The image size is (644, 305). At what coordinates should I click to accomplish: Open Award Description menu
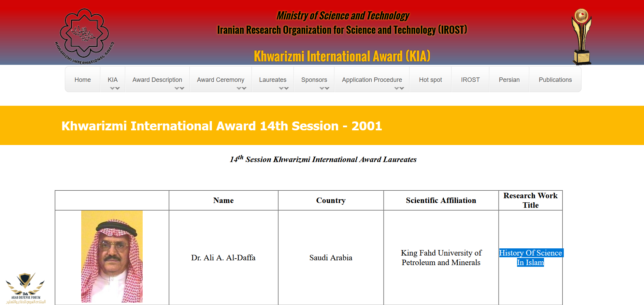[x=157, y=79]
